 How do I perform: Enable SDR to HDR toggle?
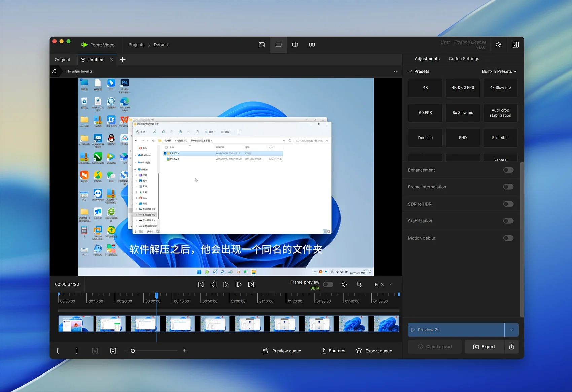point(508,204)
